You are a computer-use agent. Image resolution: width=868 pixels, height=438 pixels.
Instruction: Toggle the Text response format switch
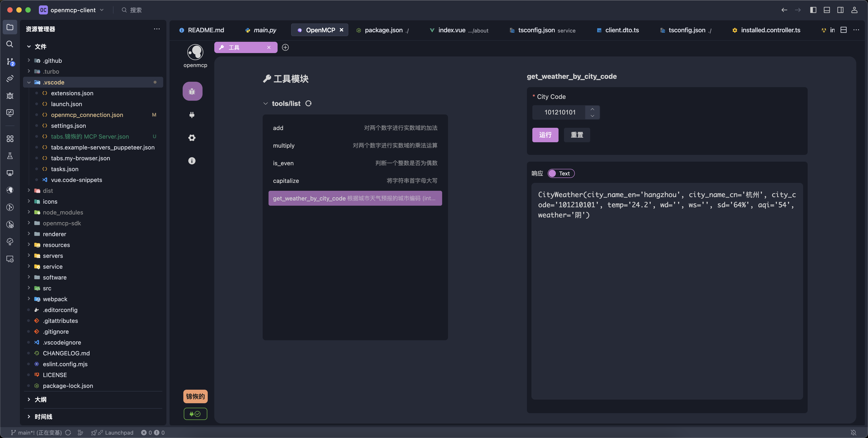561,173
